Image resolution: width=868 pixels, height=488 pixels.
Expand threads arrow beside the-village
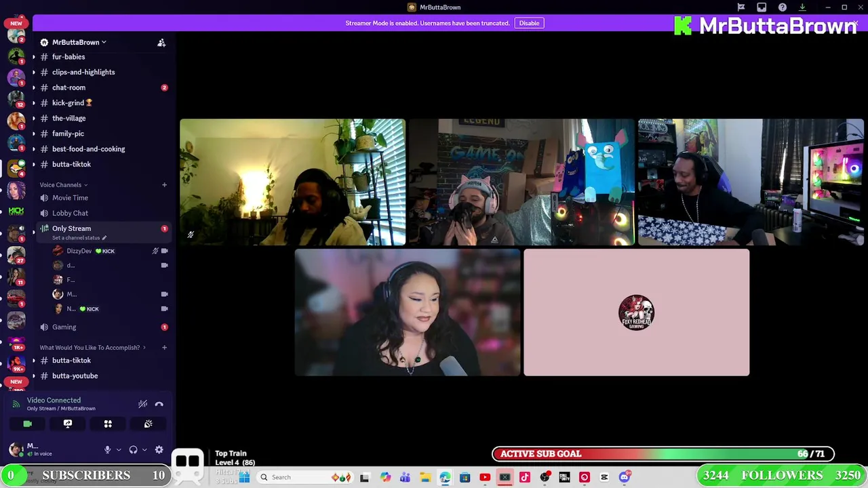coord(33,118)
